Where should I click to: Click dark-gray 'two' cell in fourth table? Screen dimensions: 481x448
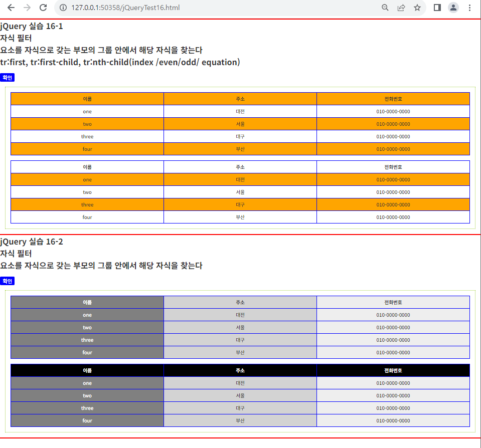[87, 395]
